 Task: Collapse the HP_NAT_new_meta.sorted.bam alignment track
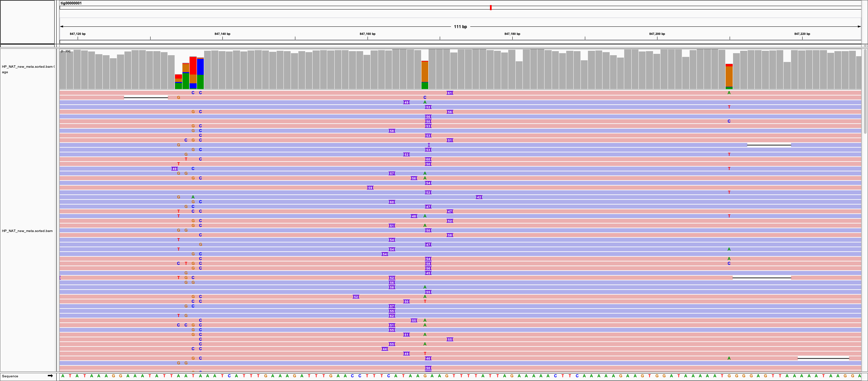click(x=27, y=231)
